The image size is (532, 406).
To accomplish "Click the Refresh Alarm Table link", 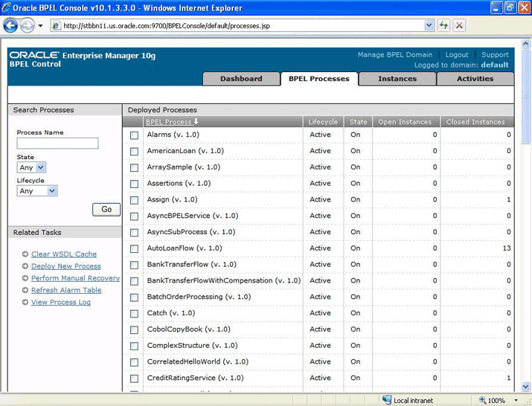I will click(66, 290).
